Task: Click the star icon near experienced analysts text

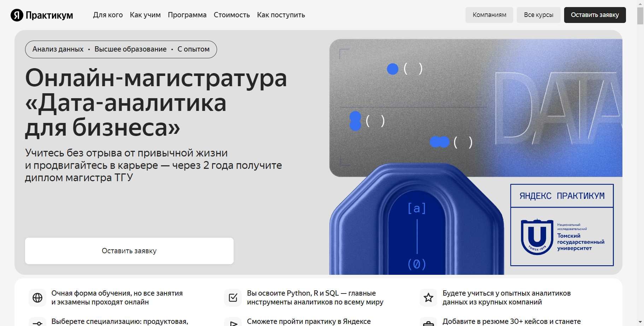Action: [428, 298]
